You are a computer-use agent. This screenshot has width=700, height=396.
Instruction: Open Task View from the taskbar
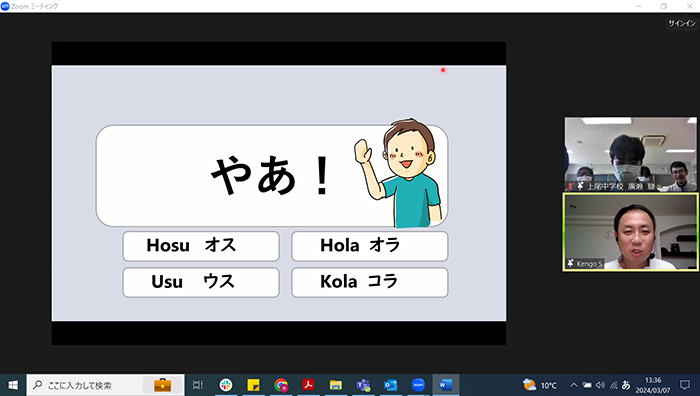pyautogui.click(x=197, y=385)
